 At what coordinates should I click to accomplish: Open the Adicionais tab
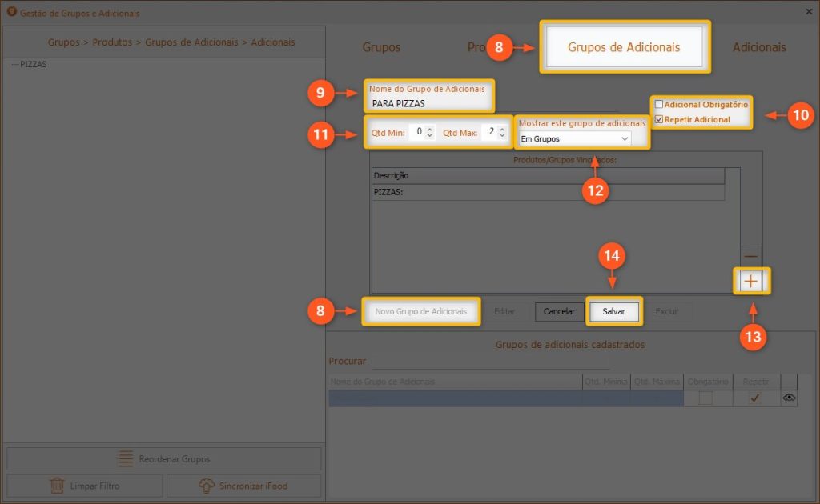point(758,47)
